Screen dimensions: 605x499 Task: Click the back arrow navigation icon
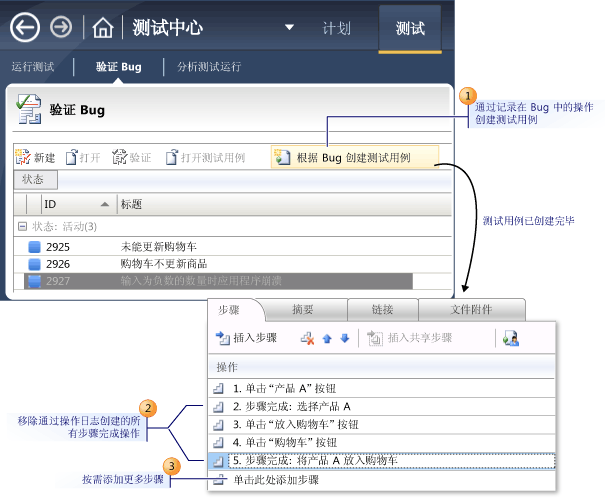point(25,27)
